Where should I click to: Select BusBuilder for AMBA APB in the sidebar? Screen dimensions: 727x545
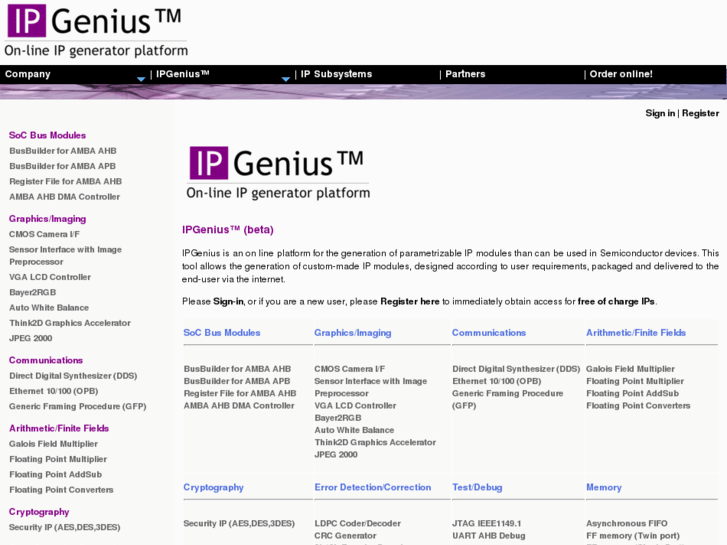(63, 166)
